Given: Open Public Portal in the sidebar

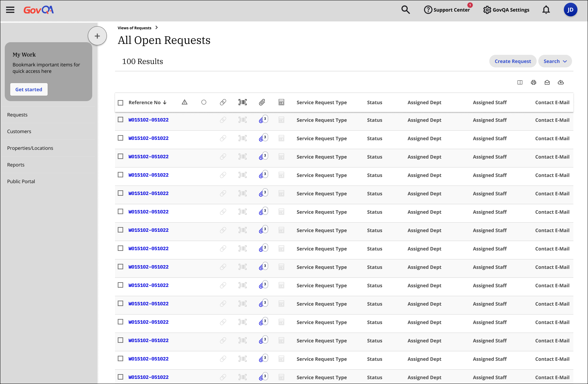Looking at the screenshot, I should pos(21,181).
